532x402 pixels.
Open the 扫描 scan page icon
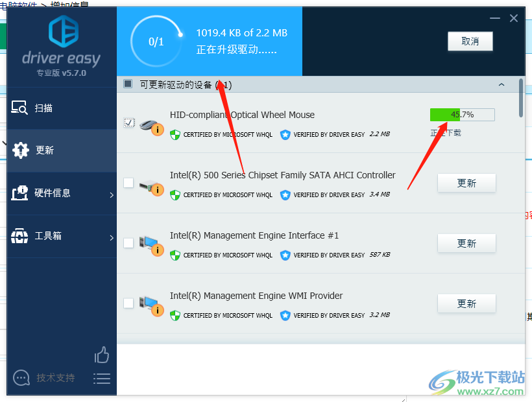coord(19,108)
